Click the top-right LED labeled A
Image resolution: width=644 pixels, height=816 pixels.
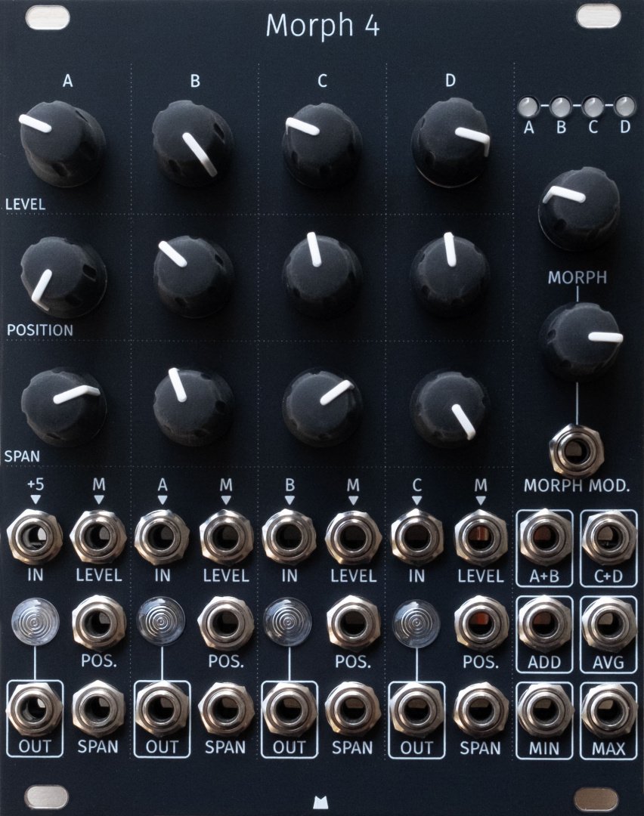tap(528, 107)
